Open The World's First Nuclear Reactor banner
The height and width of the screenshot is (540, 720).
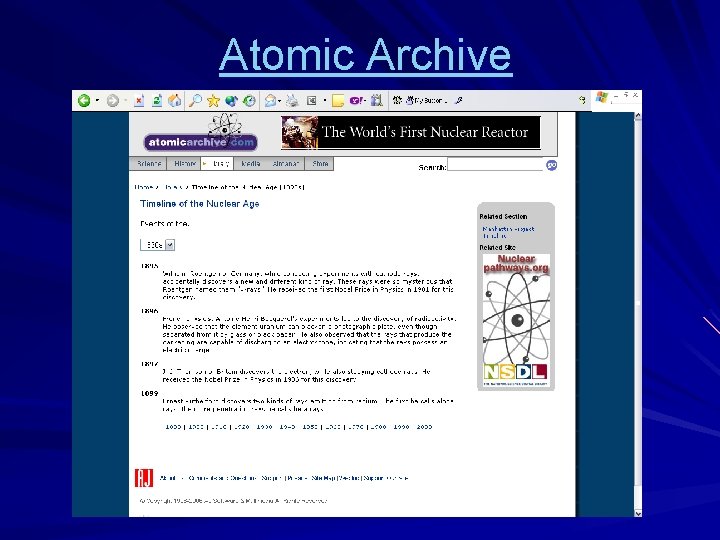pyautogui.click(x=411, y=132)
